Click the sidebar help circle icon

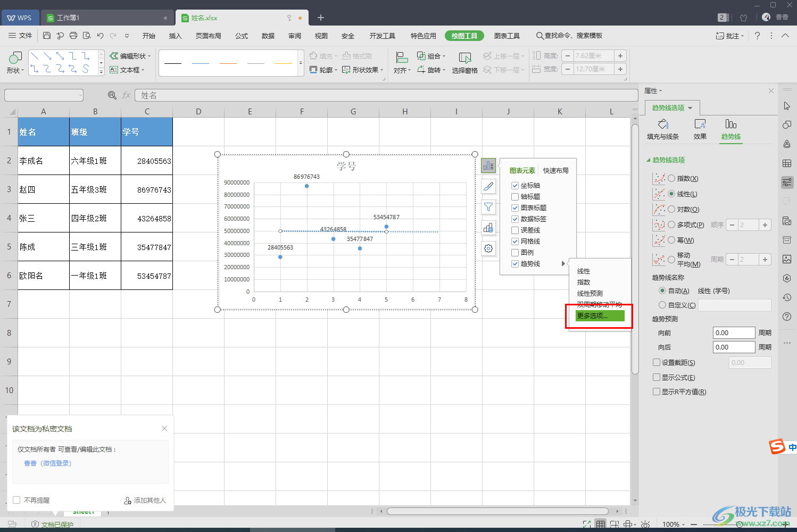coord(787,317)
